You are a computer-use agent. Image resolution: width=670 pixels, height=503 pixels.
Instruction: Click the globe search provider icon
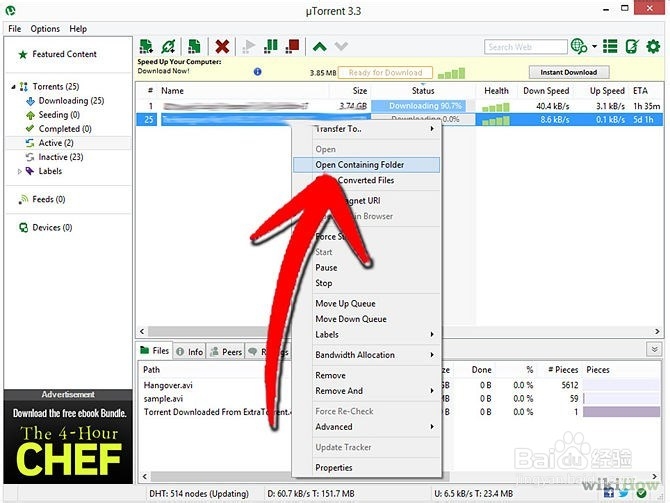pyautogui.click(x=579, y=46)
